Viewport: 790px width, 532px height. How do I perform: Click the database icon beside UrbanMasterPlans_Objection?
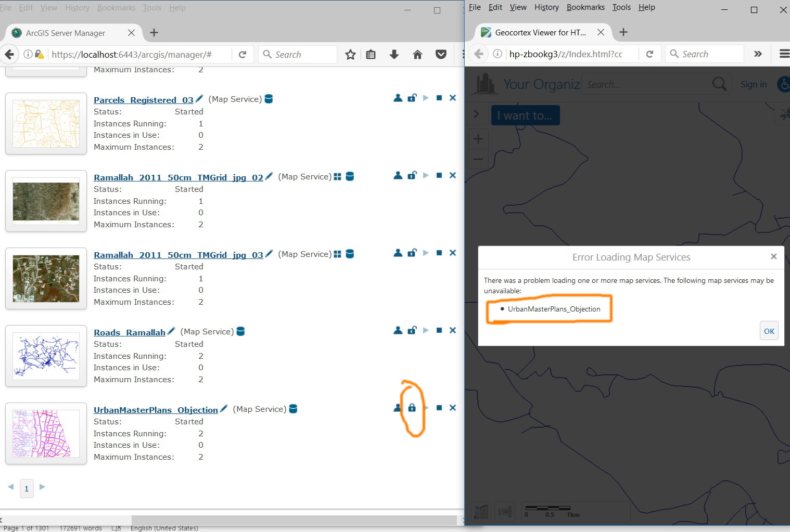coord(294,409)
